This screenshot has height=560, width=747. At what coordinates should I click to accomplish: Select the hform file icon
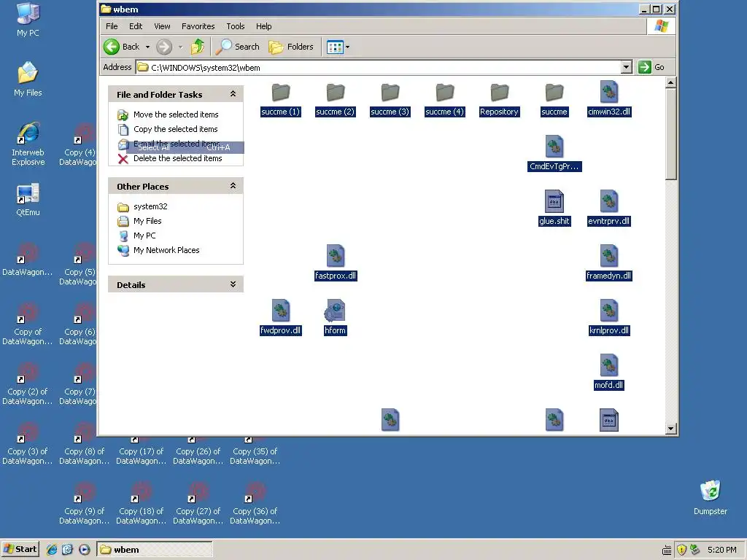click(336, 311)
